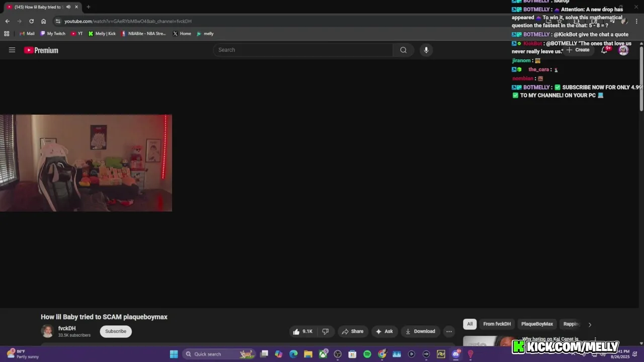Click the Ask button
The width and height of the screenshot is (644, 362).
(x=384, y=331)
